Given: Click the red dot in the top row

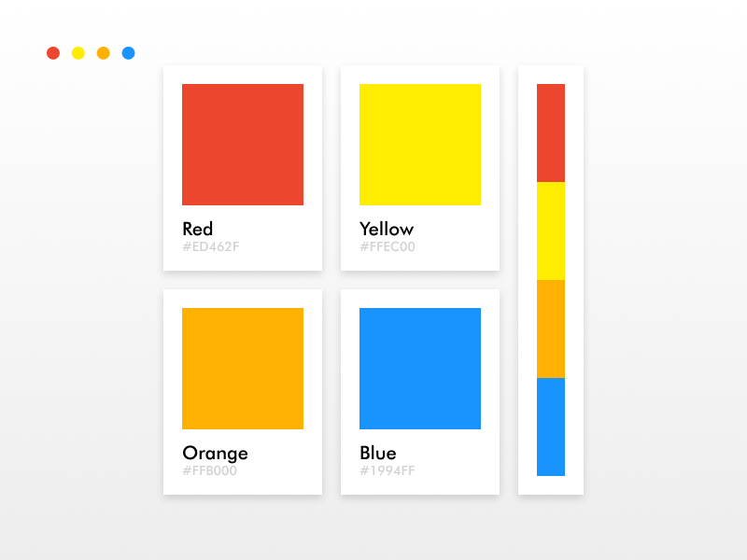Looking at the screenshot, I should (53, 53).
